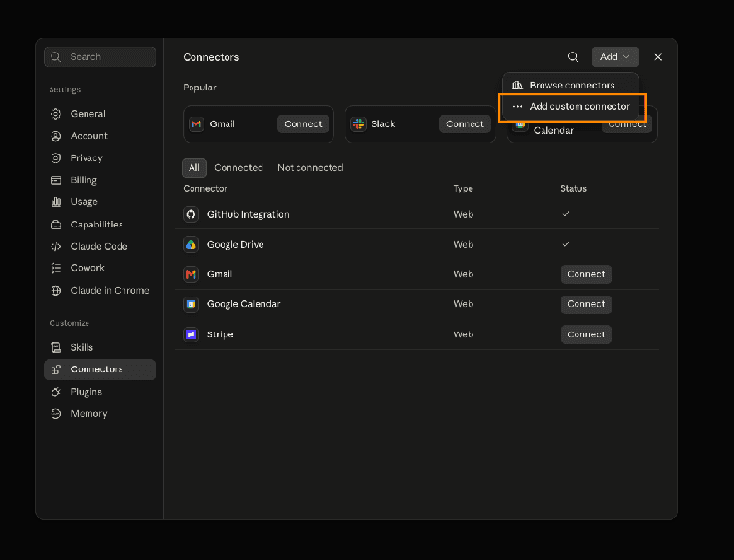
Task: Click Google Drive connected checkmark
Action: pyautogui.click(x=566, y=244)
